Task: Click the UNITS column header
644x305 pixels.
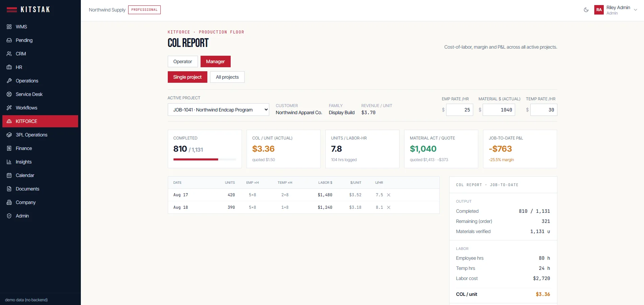Action: point(230,183)
